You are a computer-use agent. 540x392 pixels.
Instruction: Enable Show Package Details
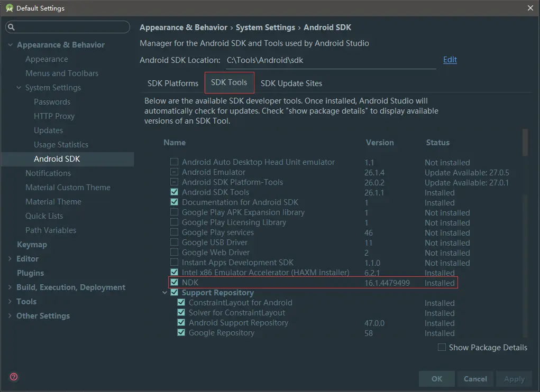442,347
